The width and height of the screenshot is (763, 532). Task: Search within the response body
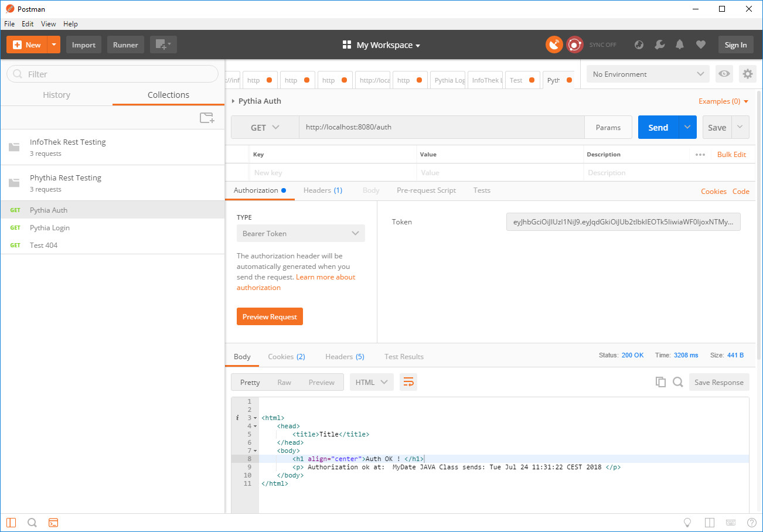678,382
